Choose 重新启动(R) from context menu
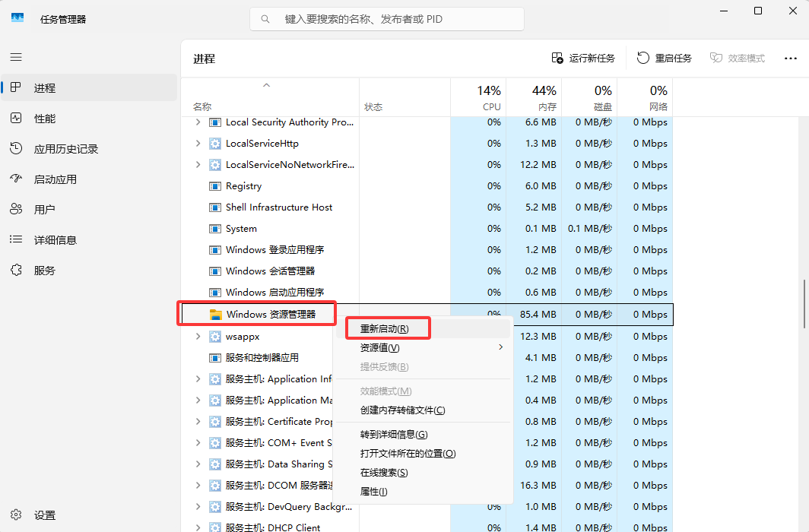This screenshot has height=532, width=809. (423, 329)
